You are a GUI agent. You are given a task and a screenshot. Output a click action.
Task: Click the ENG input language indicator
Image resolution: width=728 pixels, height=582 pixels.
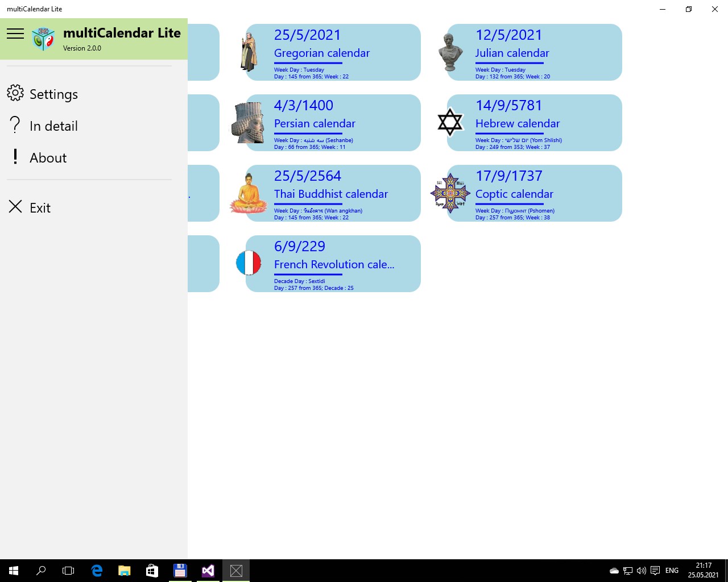(x=672, y=571)
